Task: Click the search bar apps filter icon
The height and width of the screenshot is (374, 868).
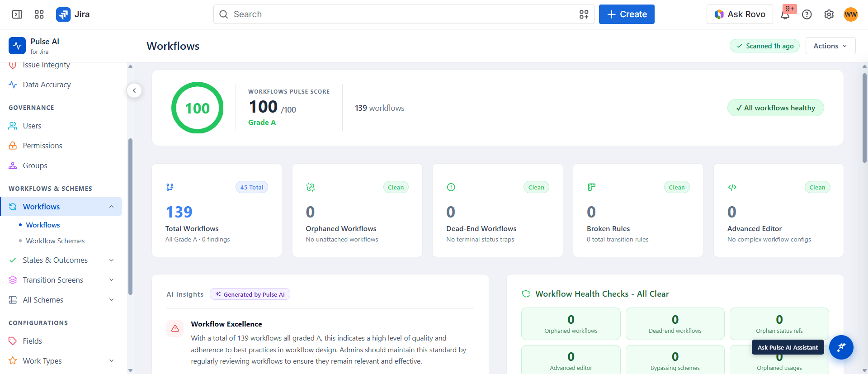Action: point(584,14)
